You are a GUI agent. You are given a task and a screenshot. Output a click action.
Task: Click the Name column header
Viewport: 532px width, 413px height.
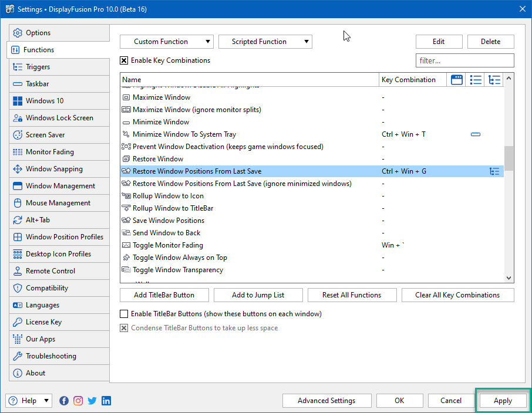pyautogui.click(x=250, y=80)
